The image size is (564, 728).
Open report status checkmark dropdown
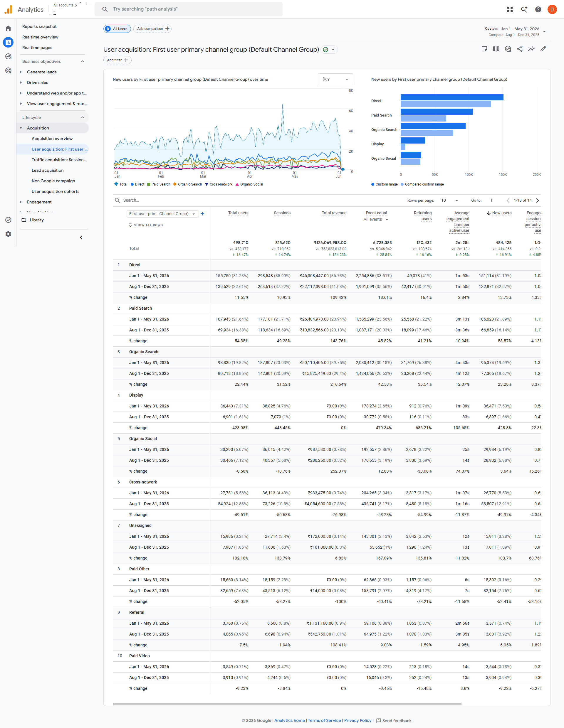[330, 50]
